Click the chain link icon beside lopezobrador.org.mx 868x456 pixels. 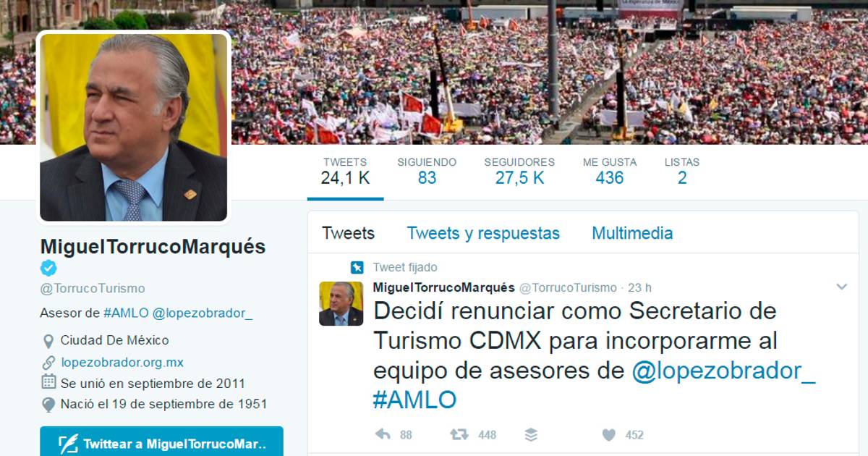tap(48, 363)
